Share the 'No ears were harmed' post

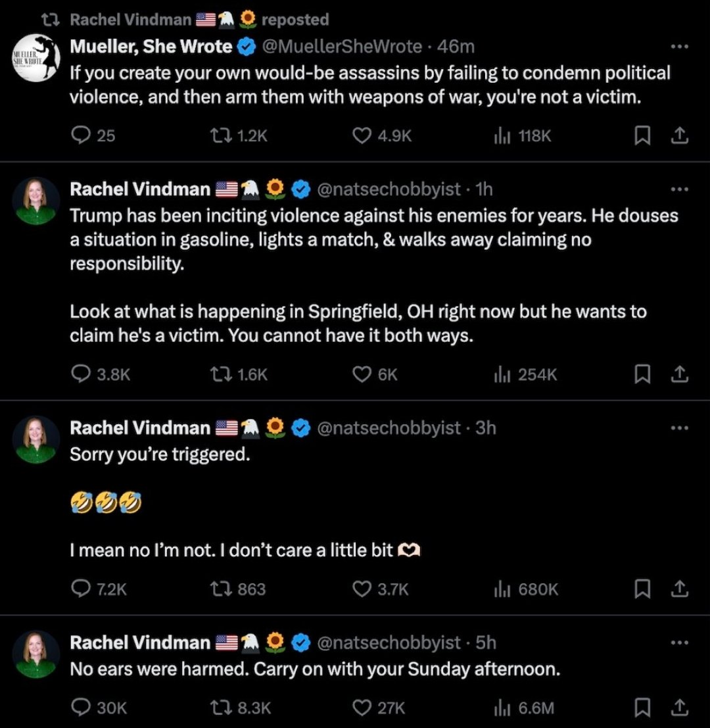click(x=680, y=708)
